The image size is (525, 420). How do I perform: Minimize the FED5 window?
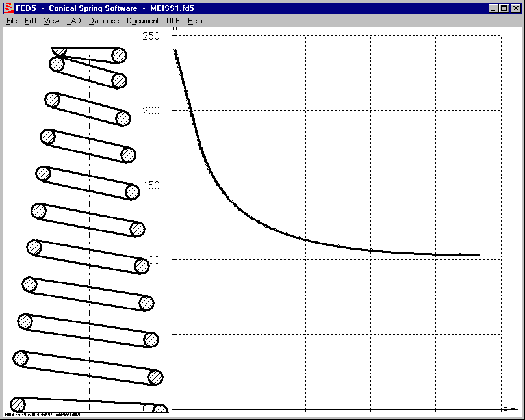coord(493,8)
